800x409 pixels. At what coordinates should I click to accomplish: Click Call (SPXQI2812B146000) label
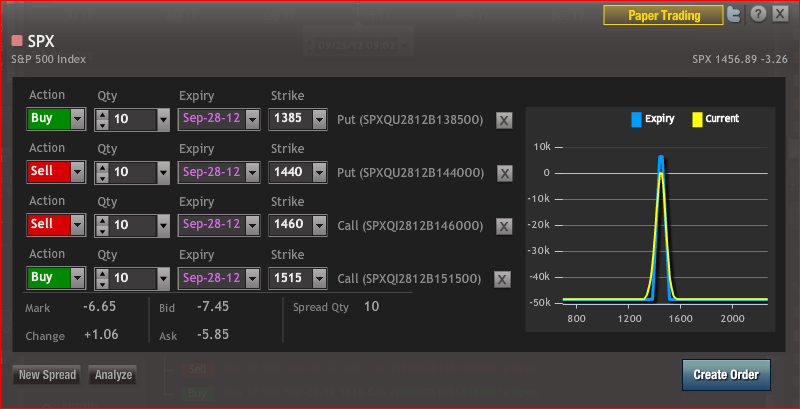410,226
